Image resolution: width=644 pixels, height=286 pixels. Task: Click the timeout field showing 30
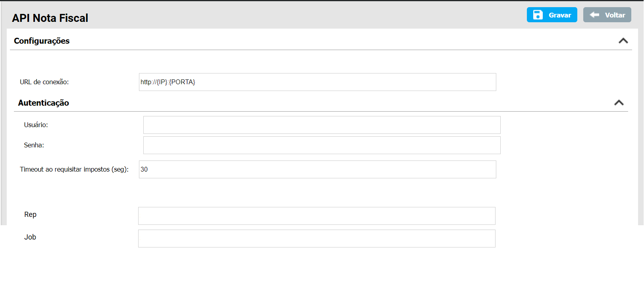tap(317, 170)
